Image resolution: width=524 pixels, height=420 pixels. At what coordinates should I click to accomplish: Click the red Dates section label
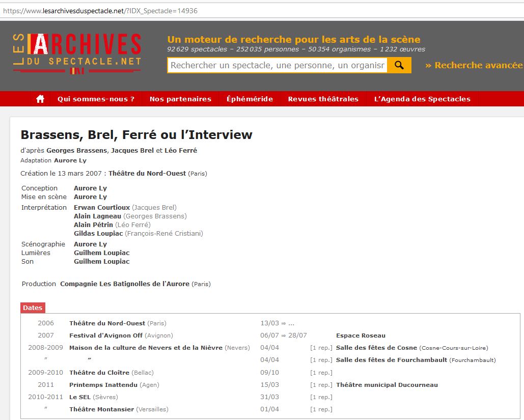point(33,307)
